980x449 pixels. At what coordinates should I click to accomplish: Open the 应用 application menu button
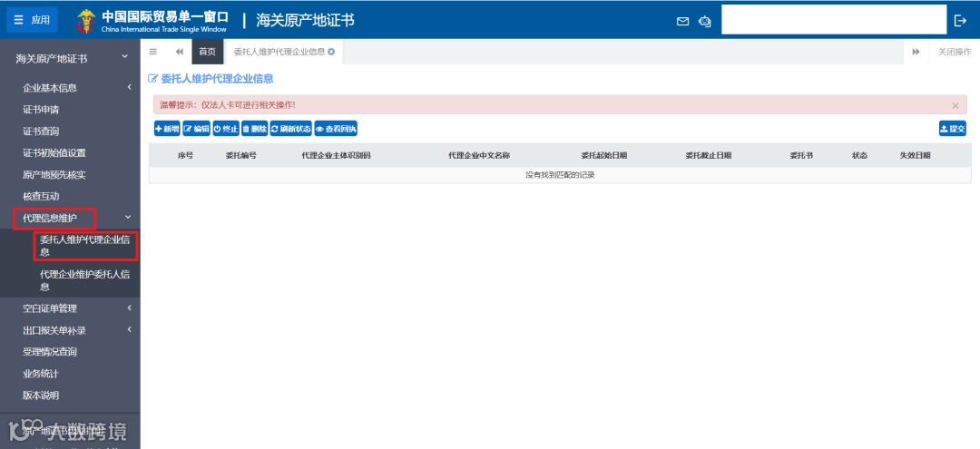coord(32,20)
